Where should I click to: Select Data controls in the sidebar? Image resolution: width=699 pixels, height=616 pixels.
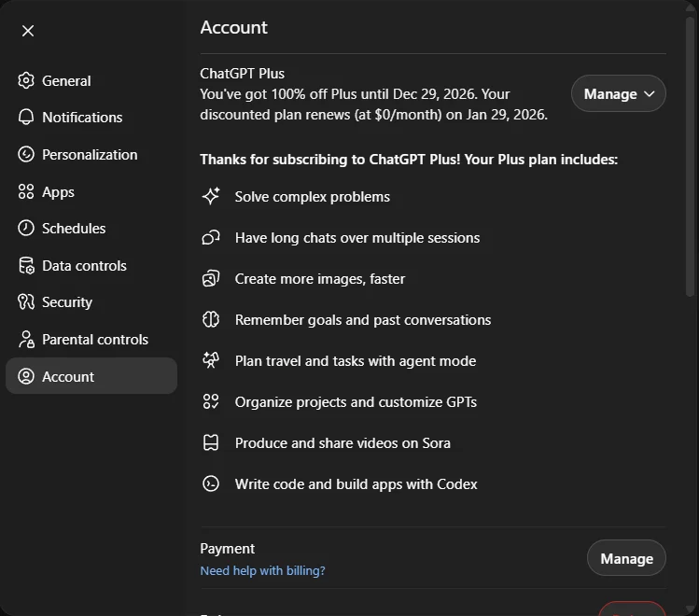point(84,266)
